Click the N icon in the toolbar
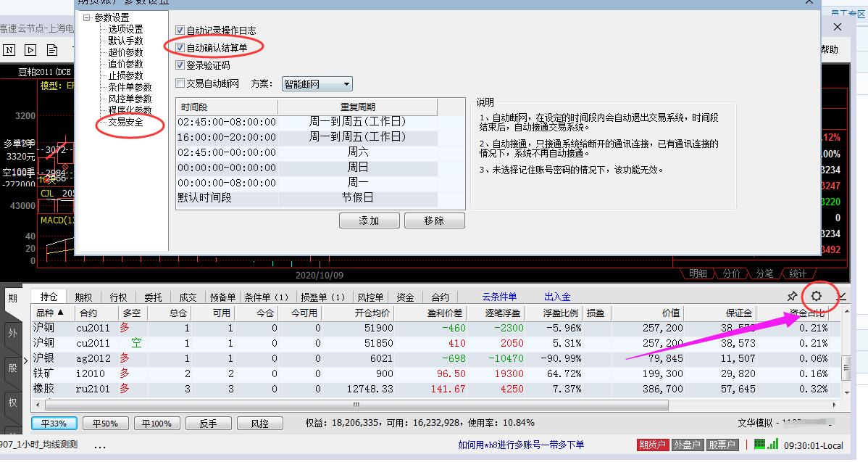Image resolution: width=868 pixels, height=462 pixels. click(9, 50)
